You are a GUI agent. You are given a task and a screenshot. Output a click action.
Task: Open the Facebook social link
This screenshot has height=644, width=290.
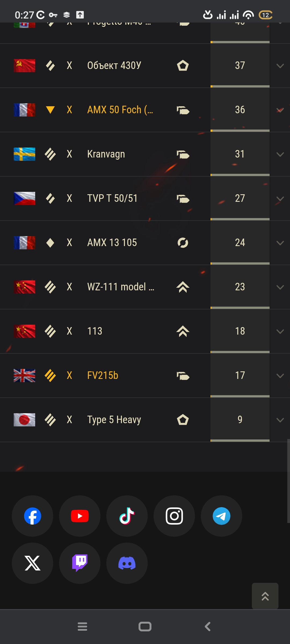pyautogui.click(x=32, y=516)
